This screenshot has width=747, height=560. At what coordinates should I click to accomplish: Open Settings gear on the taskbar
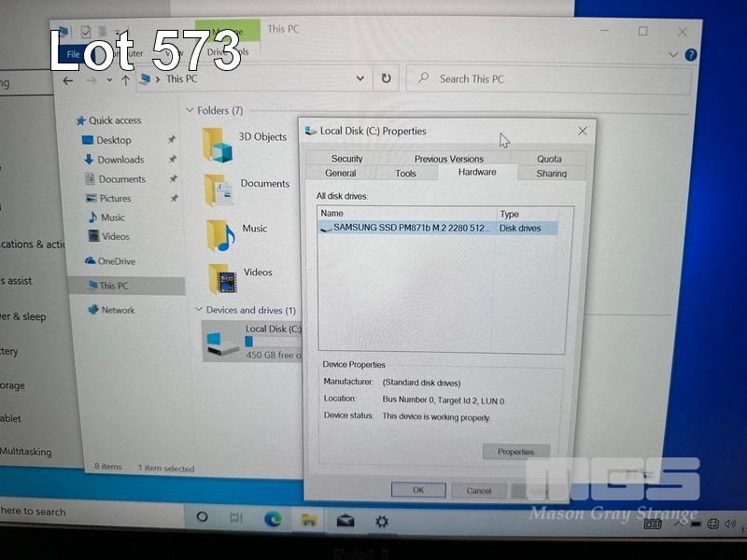381,521
